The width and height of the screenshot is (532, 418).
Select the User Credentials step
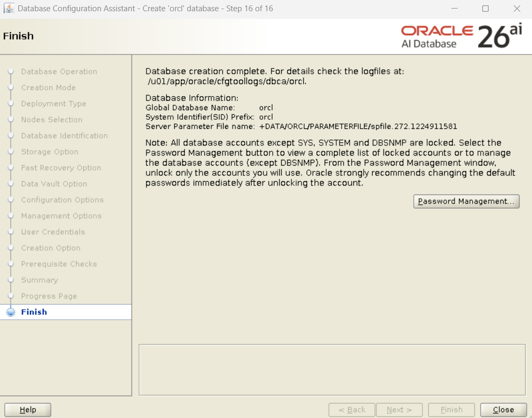point(53,232)
